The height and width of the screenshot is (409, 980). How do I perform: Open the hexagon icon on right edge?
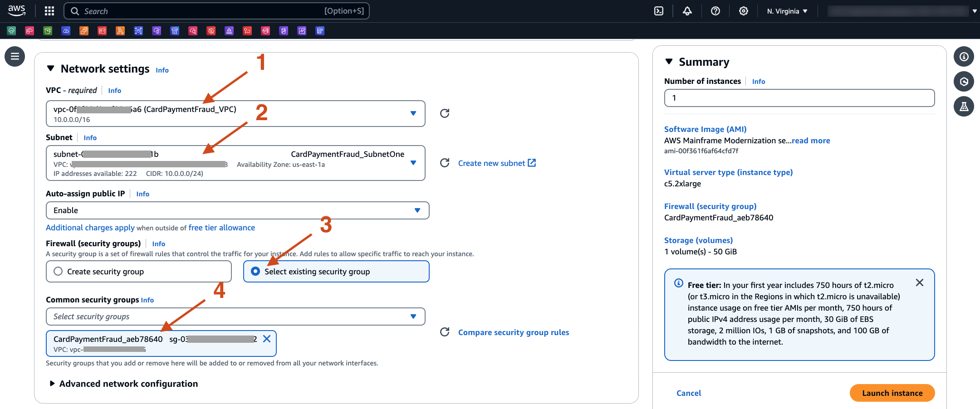[x=964, y=81]
